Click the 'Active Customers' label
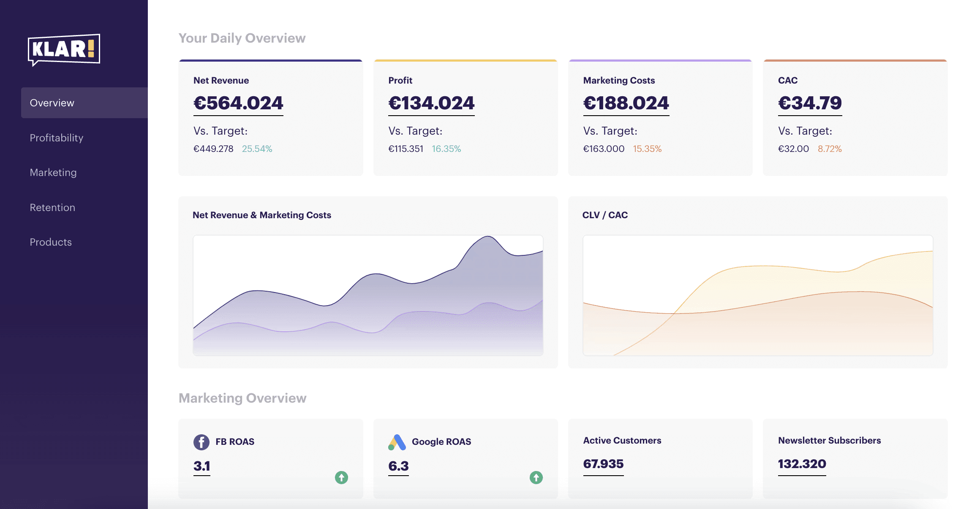 [x=622, y=441]
